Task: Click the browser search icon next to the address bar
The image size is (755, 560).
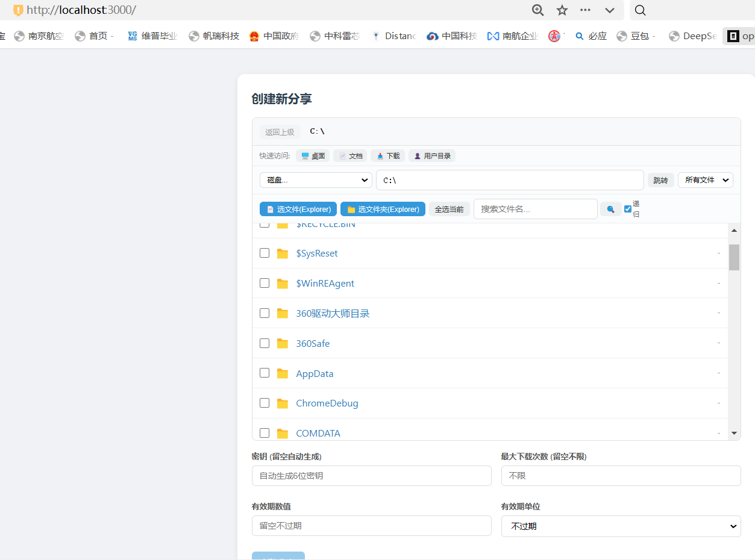Action: click(641, 10)
